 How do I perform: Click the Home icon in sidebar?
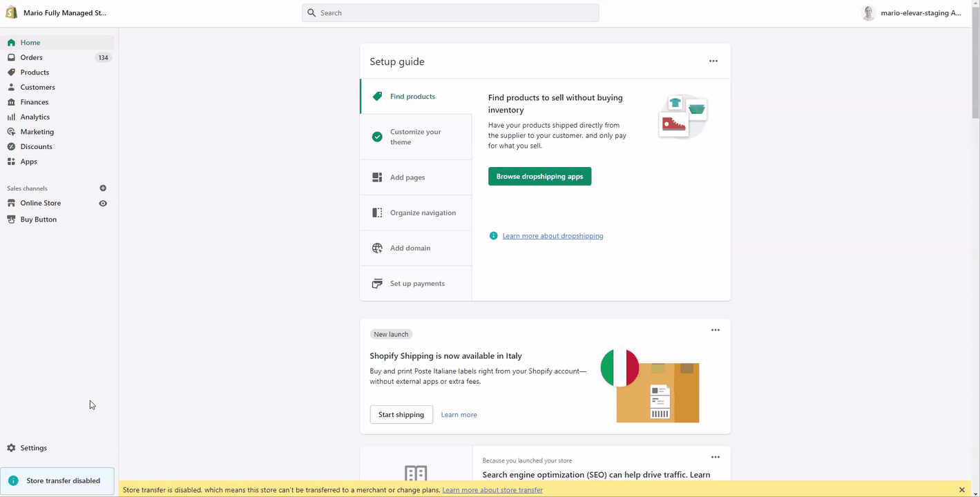(x=11, y=43)
